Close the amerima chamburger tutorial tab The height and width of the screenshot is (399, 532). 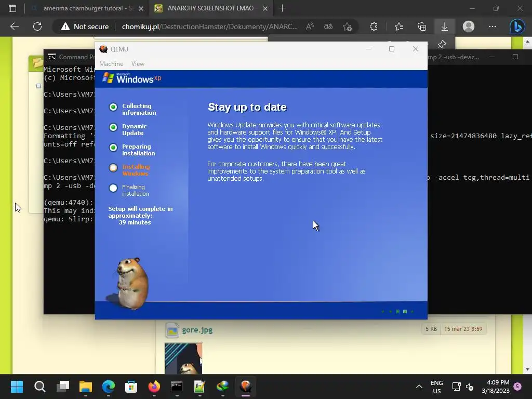pyautogui.click(x=141, y=8)
